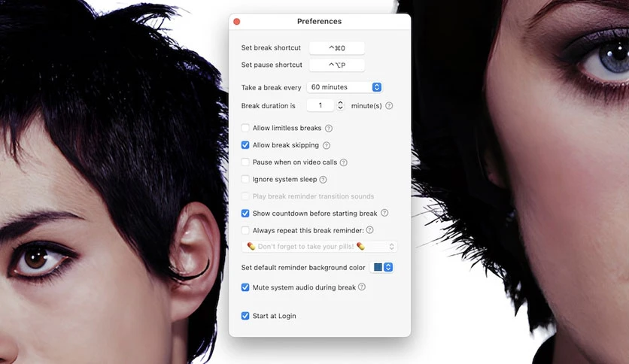
Task: Disable Start at Login checkbox
Action: 245,316
